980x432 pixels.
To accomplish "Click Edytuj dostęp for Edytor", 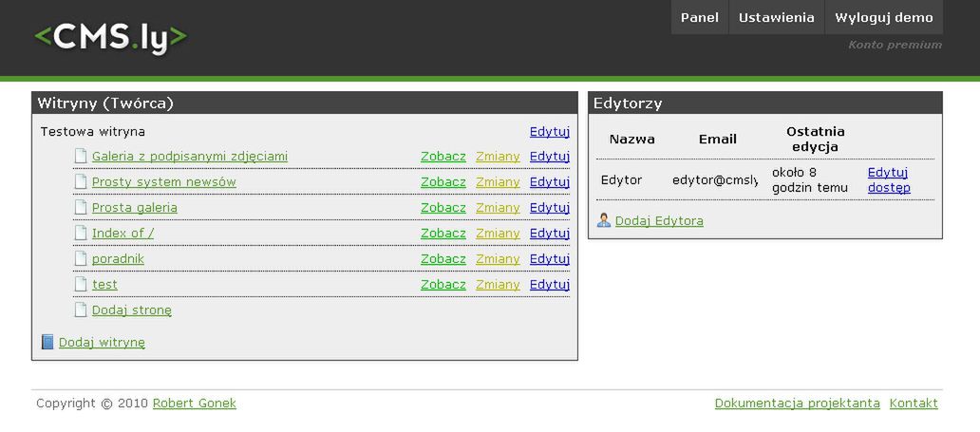I will point(889,180).
